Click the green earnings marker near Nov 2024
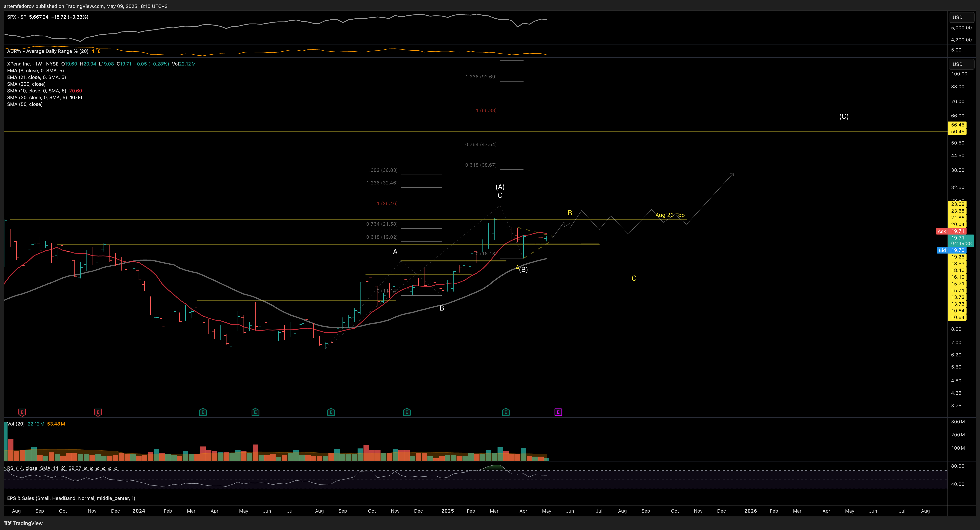Screen dimensions: 980x530 point(407,412)
